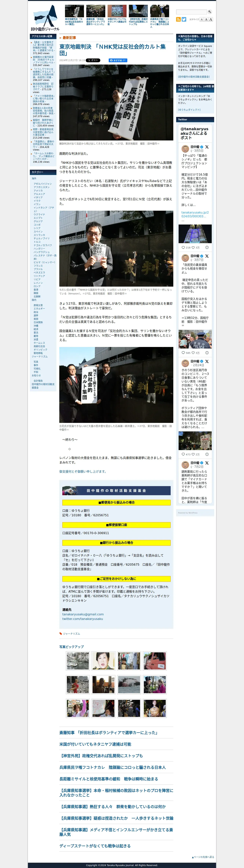The width and height of the screenshot is (244, 868).
Task: Open 国内 category in sidebar
Action: (x=34, y=300)
